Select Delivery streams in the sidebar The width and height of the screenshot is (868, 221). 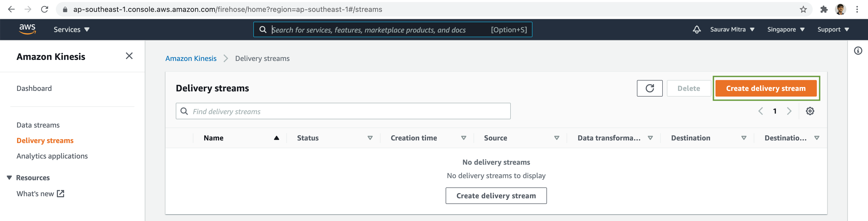[x=45, y=141]
